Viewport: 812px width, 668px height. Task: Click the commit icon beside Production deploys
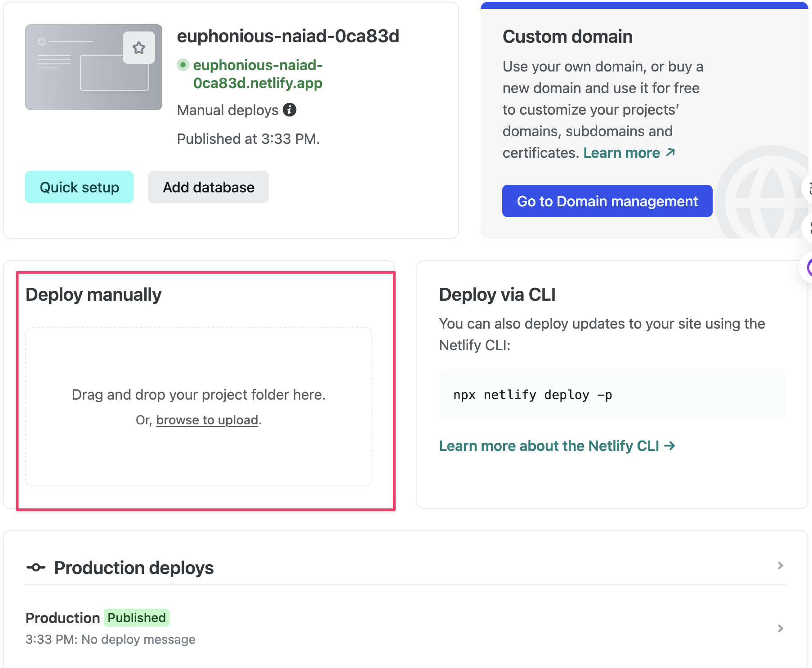coord(36,568)
